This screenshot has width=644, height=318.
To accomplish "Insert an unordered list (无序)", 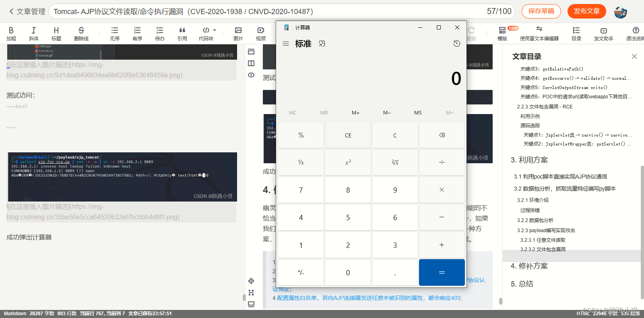I will click(115, 34).
